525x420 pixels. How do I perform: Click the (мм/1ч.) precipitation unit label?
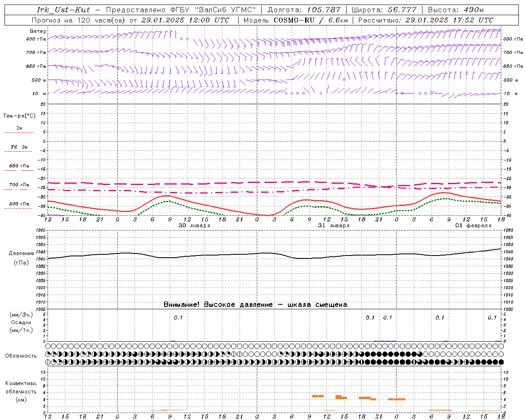click(x=21, y=330)
